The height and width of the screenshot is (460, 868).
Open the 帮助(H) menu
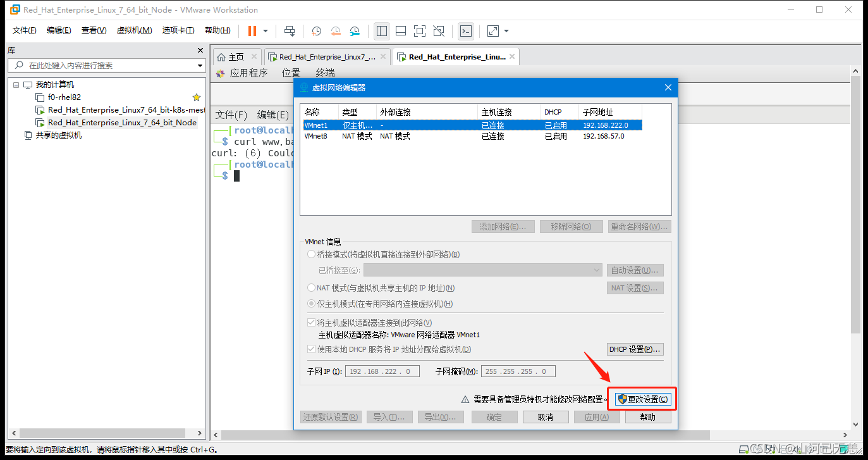pyautogui.click(x=217, y=30)
